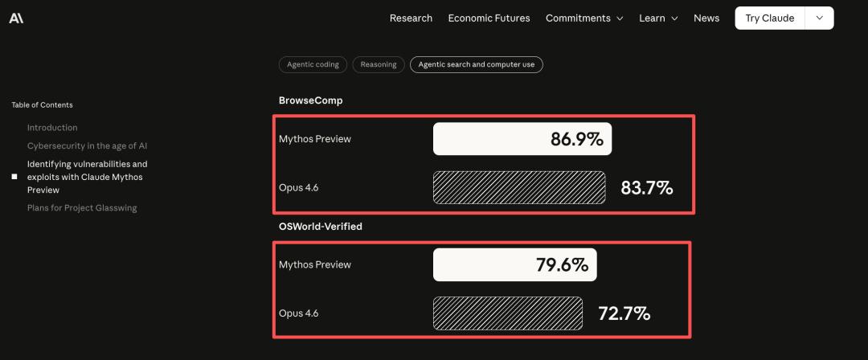Open the chevron next to Try Claude
This screenshot has width=868, height=360.
coord(819,18)
